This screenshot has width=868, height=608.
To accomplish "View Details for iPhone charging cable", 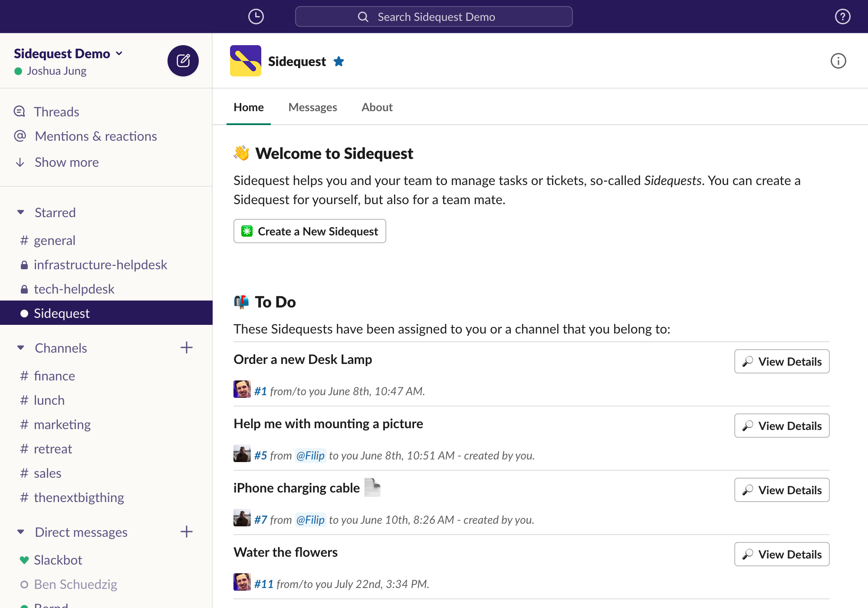I will (782, 490).
